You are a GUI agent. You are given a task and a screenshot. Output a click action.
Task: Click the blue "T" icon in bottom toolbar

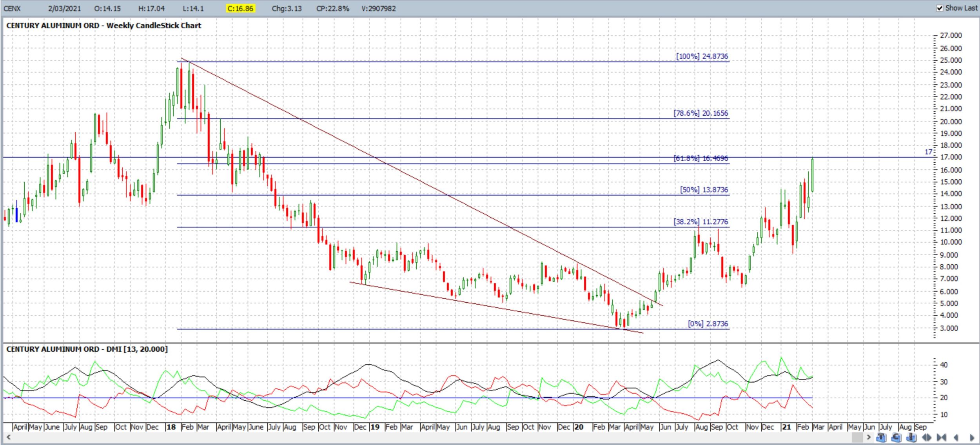click(881, 437)
